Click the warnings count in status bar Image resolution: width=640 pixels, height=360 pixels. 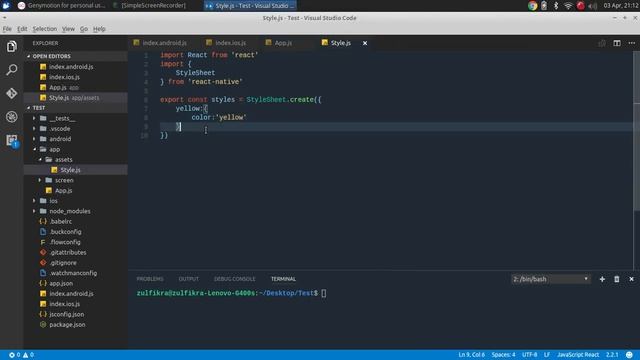point(28,355)
